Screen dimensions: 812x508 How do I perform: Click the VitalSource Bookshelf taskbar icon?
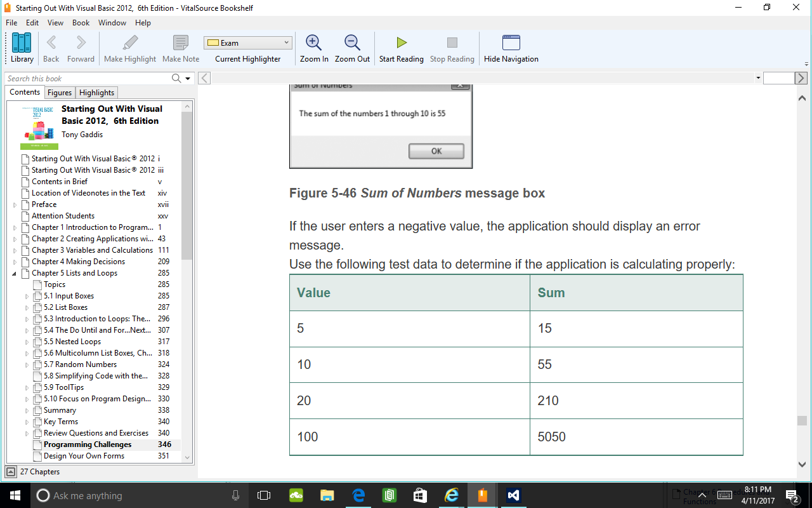click(482, 495)
